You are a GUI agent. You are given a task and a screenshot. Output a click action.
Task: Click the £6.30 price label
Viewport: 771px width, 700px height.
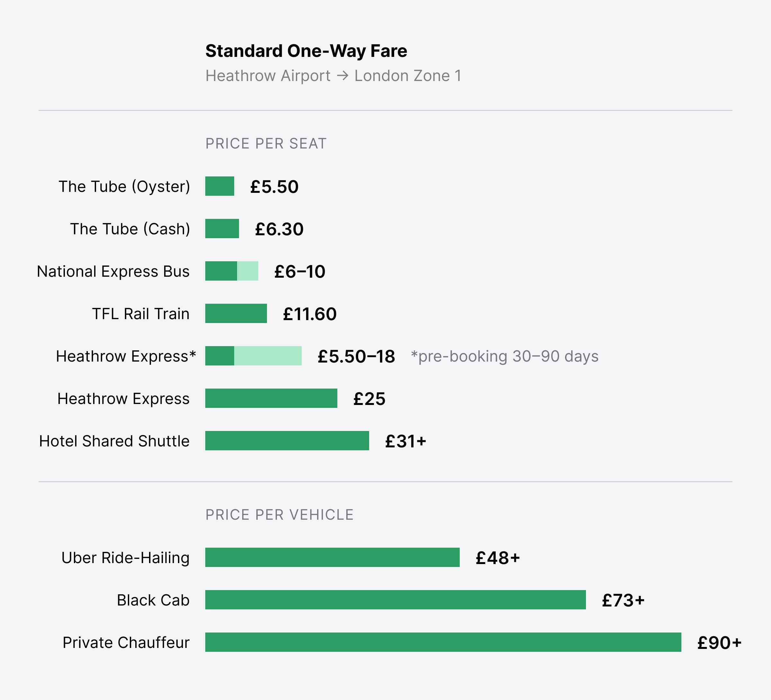279,229
